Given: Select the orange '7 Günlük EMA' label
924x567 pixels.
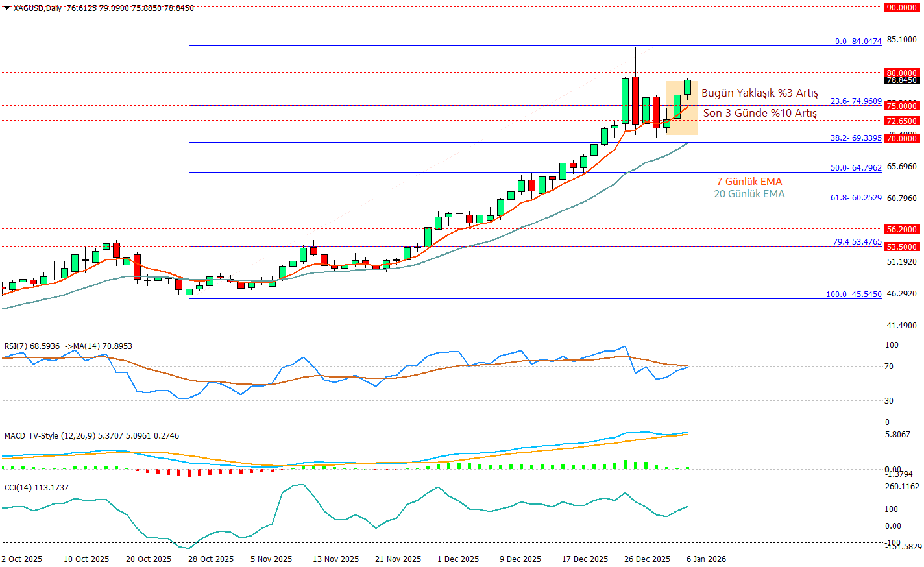Looking at the screenshot, I should click(x=749, y=182).
